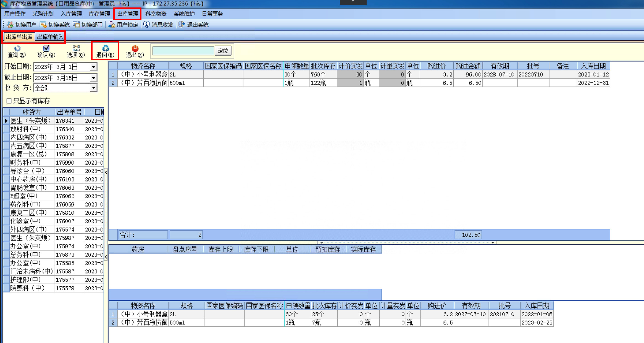
Task: Click the 退出系统 toolbar icon
Action: (x=182, y=25)
